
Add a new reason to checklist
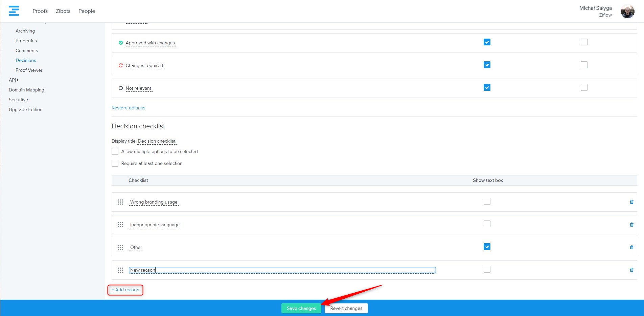coord(125,290)
